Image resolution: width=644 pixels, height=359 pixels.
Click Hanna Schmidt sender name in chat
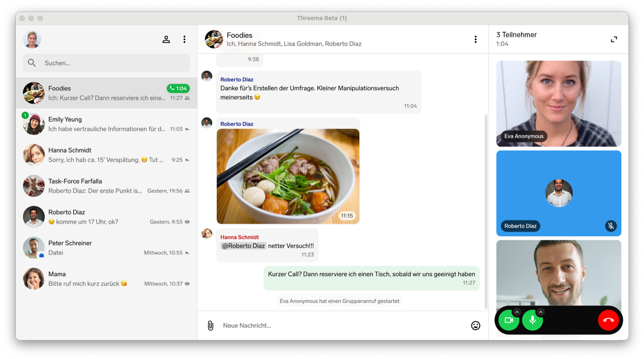(240, 237)
